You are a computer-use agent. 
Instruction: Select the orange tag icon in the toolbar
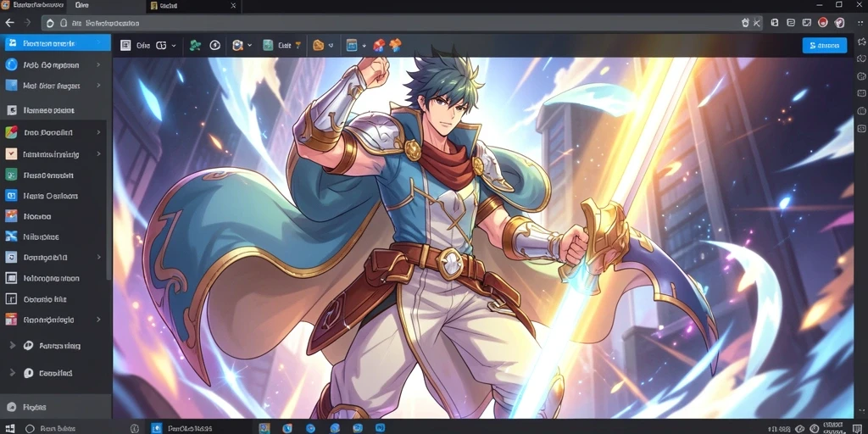[x=319, y=46]
